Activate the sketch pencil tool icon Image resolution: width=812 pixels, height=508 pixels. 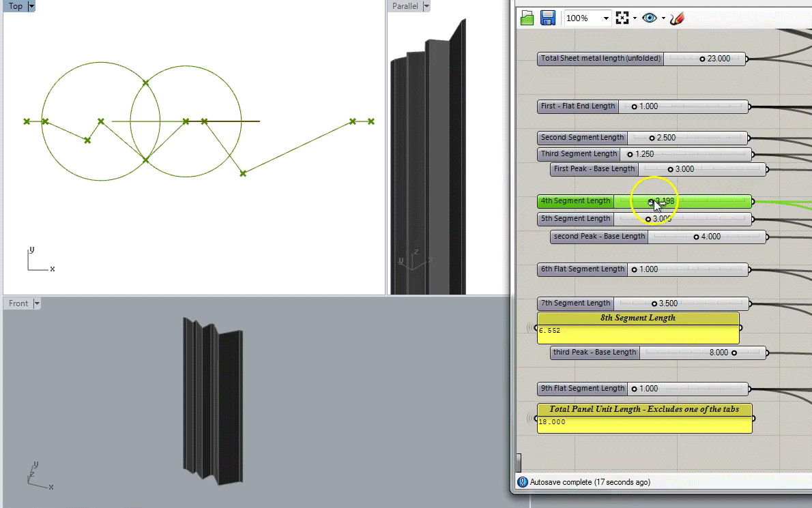[x=677, y=18]
